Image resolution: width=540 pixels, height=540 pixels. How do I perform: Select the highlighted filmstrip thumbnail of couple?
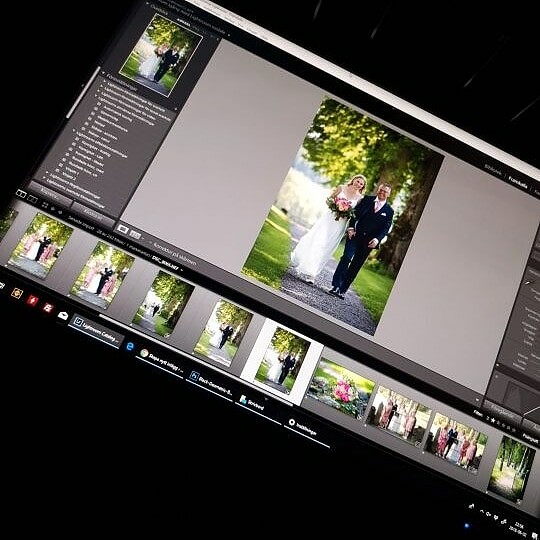(x=282, y=361)
